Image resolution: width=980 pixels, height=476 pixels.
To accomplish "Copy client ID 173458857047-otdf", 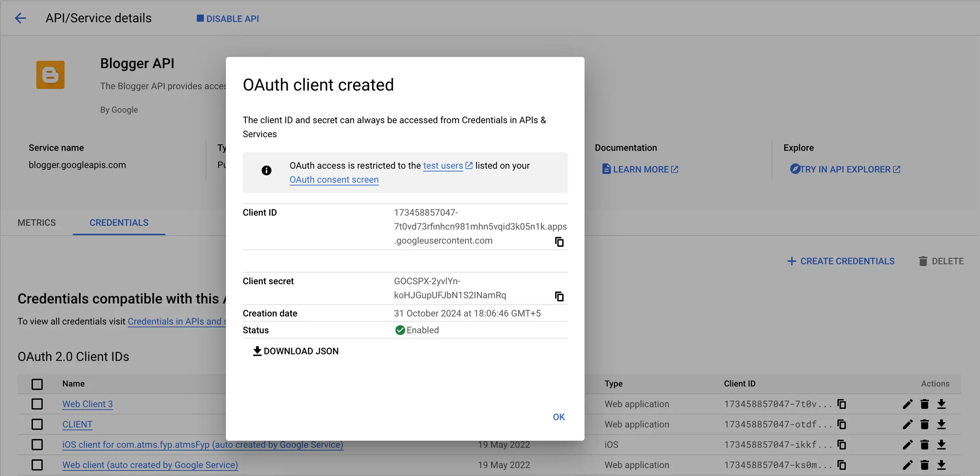I will [842, 424].
